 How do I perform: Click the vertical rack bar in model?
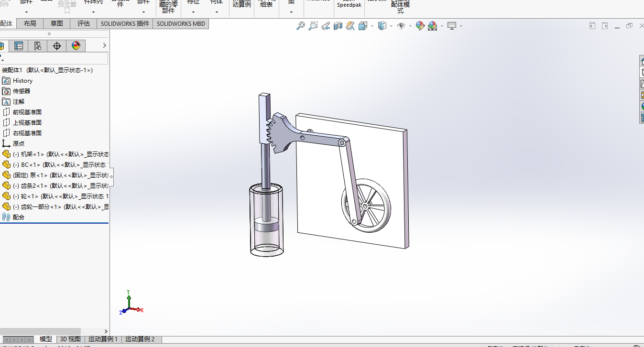tap(264, 118)
